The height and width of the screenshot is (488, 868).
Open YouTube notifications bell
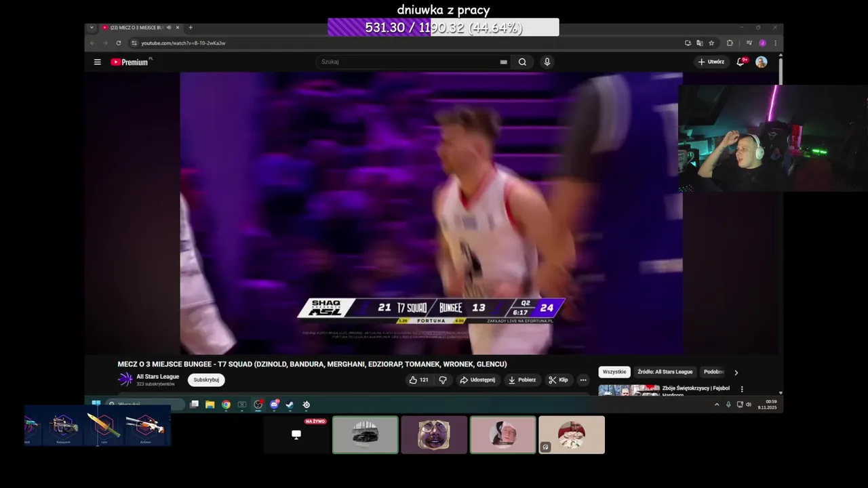[741, 62]
